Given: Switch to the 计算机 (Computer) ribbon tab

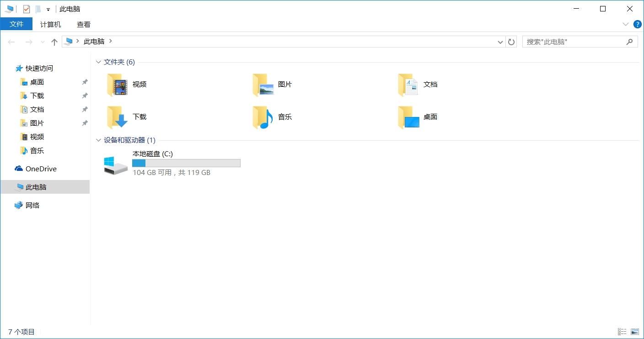Looking at the screenshot, I should click(x=50, y=24).
